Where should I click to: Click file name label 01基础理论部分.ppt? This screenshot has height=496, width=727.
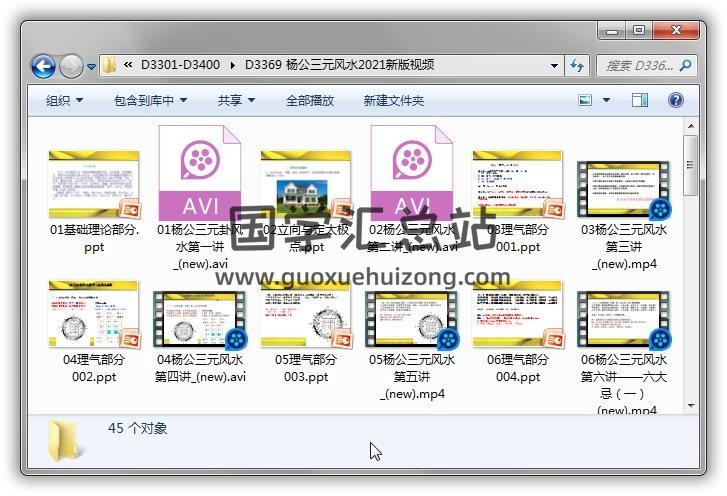tap(94, 238)
